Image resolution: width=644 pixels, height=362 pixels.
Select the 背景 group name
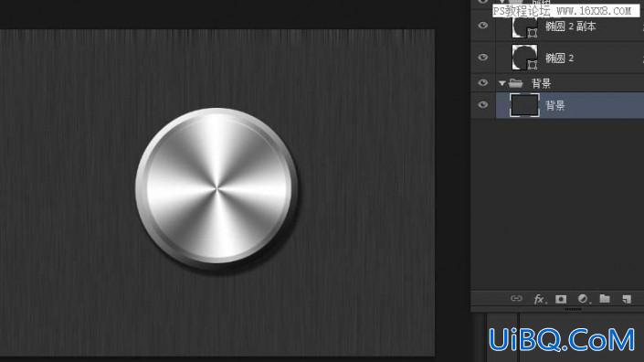(x=541, y=83)
